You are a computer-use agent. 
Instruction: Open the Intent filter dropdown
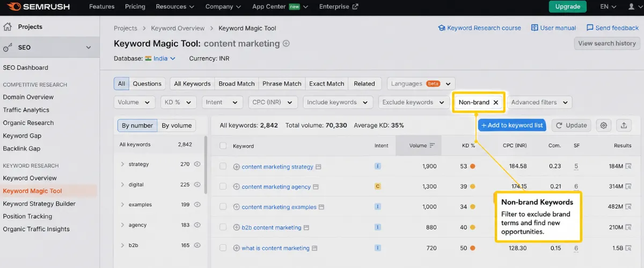click(x=222, y=102)
